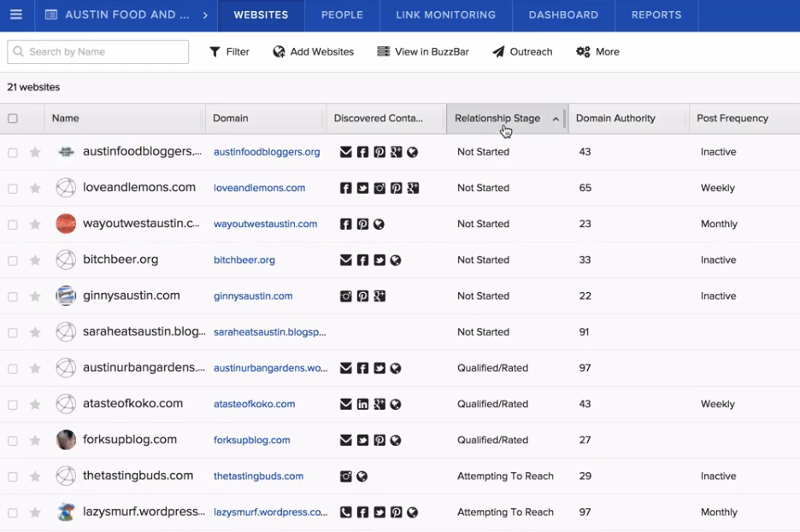Expand the Austin Food project chevron

205,15
